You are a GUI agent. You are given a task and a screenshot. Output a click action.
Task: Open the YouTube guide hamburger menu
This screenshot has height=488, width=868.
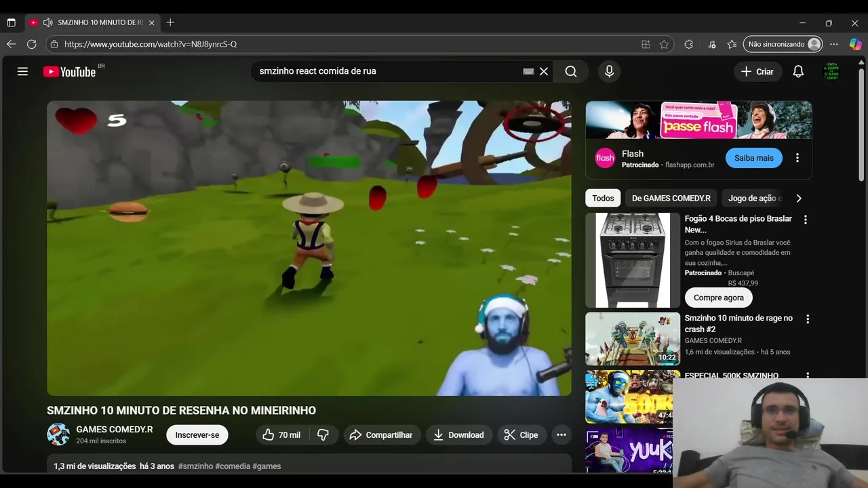click(22, 71)
